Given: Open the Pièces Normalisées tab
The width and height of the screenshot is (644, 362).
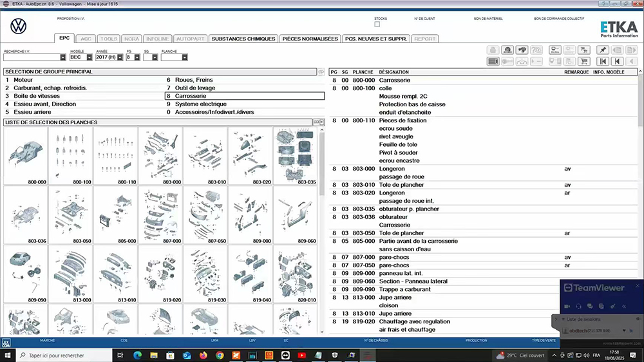Looking at the screenshot, I should pyautogui.click(x=310, y=39).
